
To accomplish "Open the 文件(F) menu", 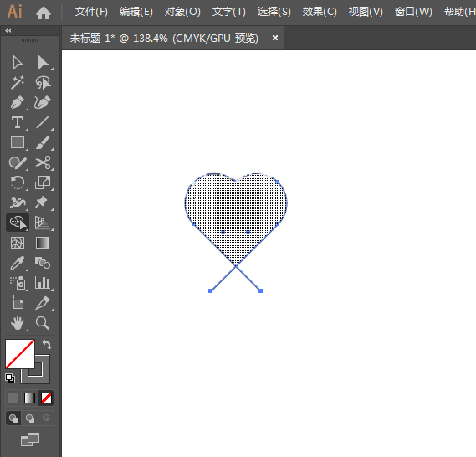I will click(x=91, y=13).
